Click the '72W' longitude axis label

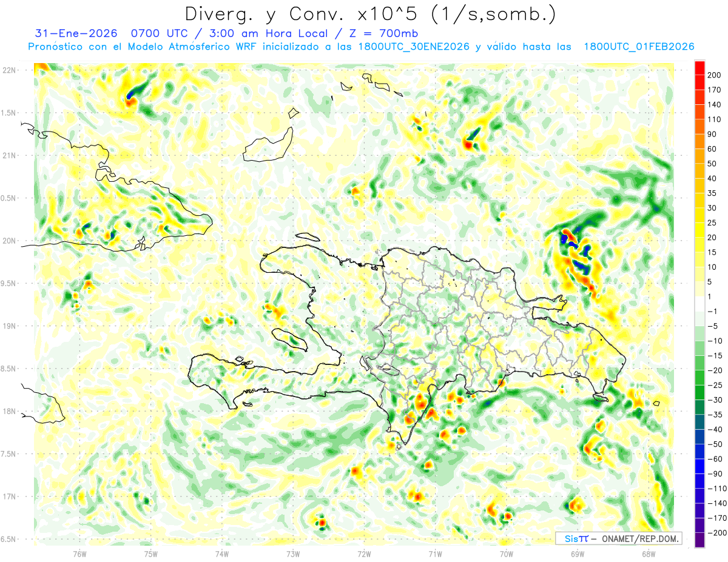coord(364,554)
